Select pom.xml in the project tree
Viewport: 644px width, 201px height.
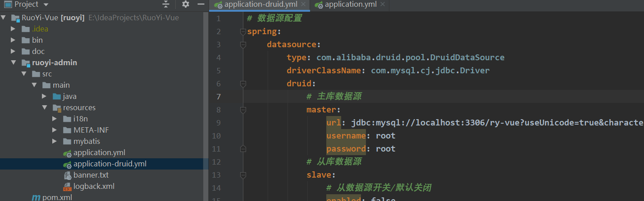coord(57,197)
